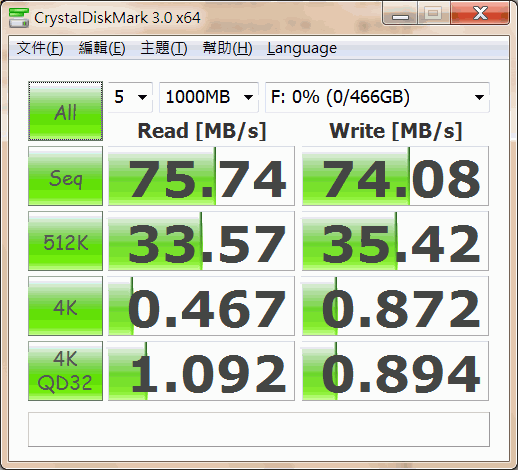The width and height of the screenshot is (518, 470).
Task: Open the test count dropdown showing 5
Action: pyautogui.click(x=130, y=97)
